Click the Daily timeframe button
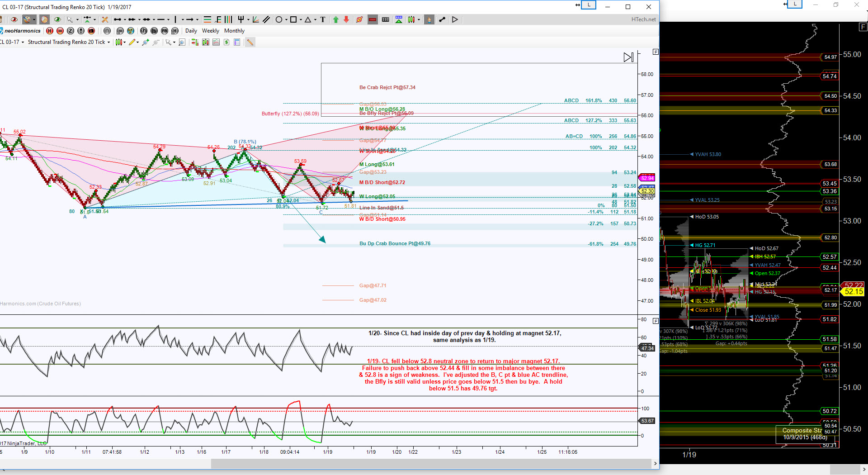This screenshot has width=868, height=475. click(x=191, y=31)
